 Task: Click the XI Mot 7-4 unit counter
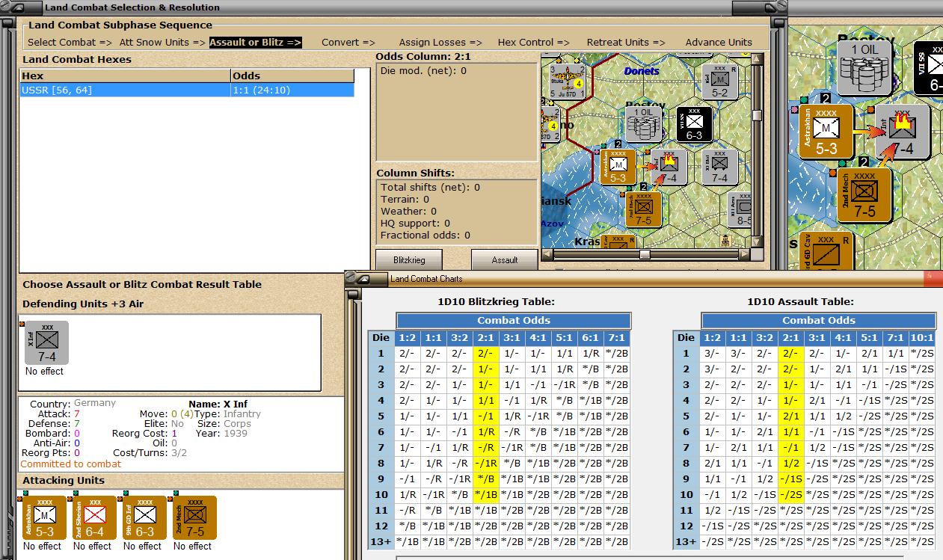pos(719,166)
